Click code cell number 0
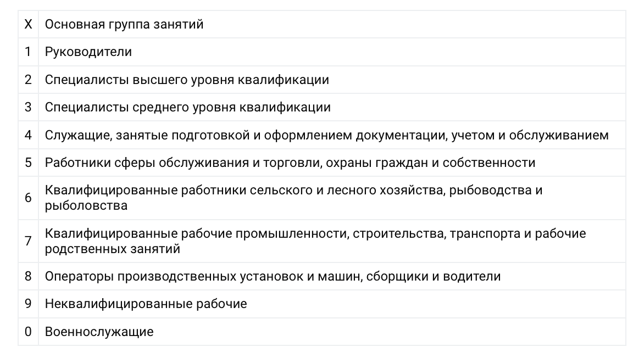The height and width of the screenshot is (358, 644). point(28,332)
